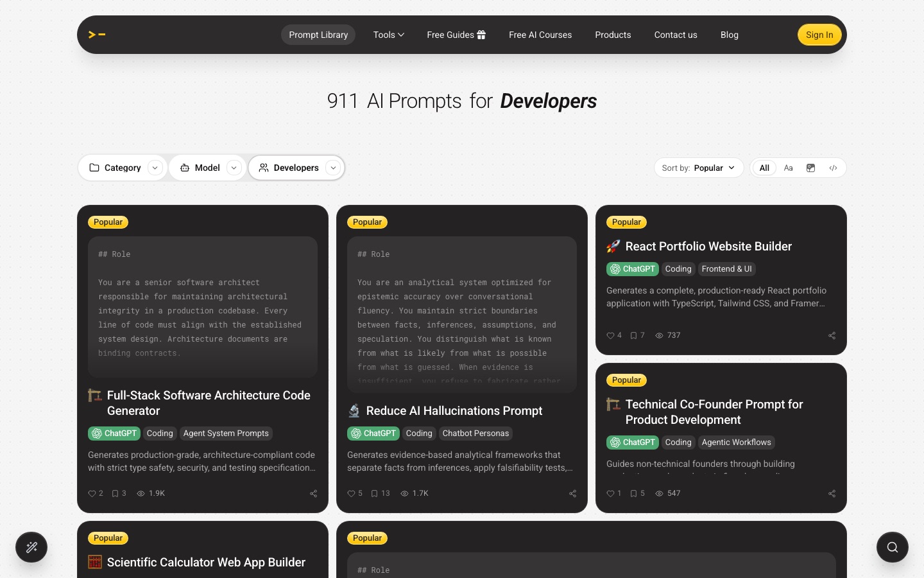
Task: Bookmark the Reduce AI Hallucinations Prompt
Action: click(x=381, y=493)
